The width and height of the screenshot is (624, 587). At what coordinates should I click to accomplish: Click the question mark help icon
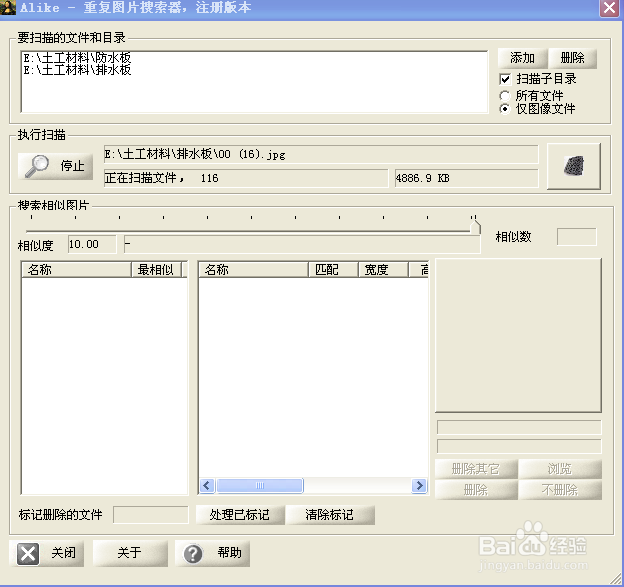pos(193,553)
